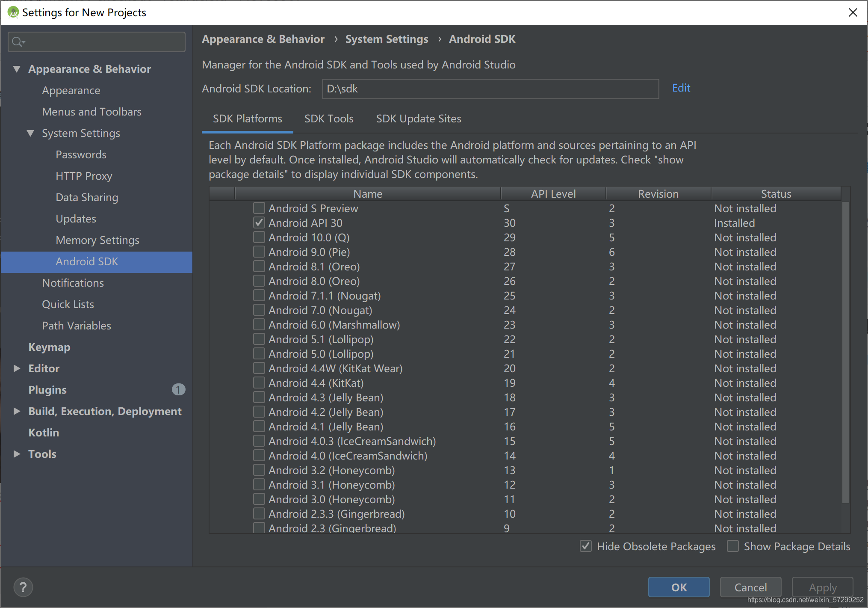Open the Updates settings page
The height and width of the screenshot is (608, 868).
pyautogui.click(x=76, y=219)
